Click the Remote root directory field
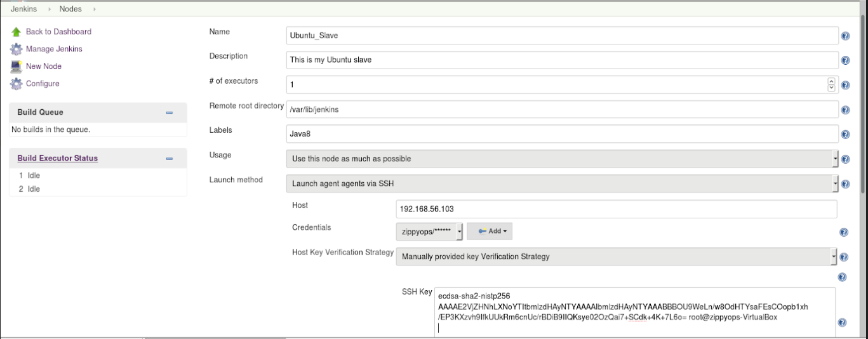 [x=563, y=109]
